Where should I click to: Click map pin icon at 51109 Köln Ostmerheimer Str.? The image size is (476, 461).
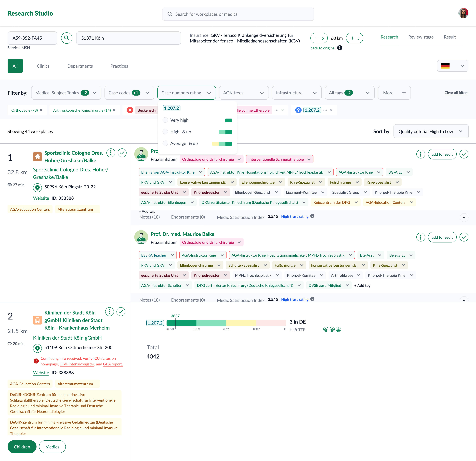click(37, 348)
